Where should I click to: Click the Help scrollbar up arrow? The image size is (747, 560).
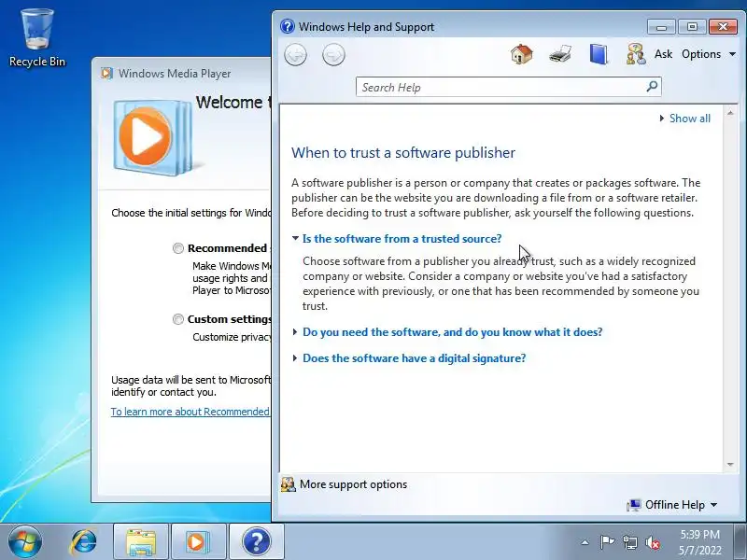click(x=730, y=113)
